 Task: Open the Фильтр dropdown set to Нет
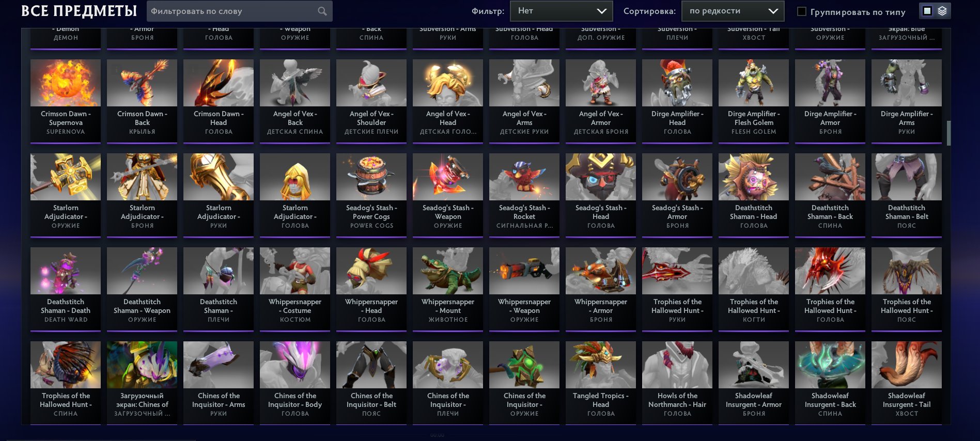562,11
